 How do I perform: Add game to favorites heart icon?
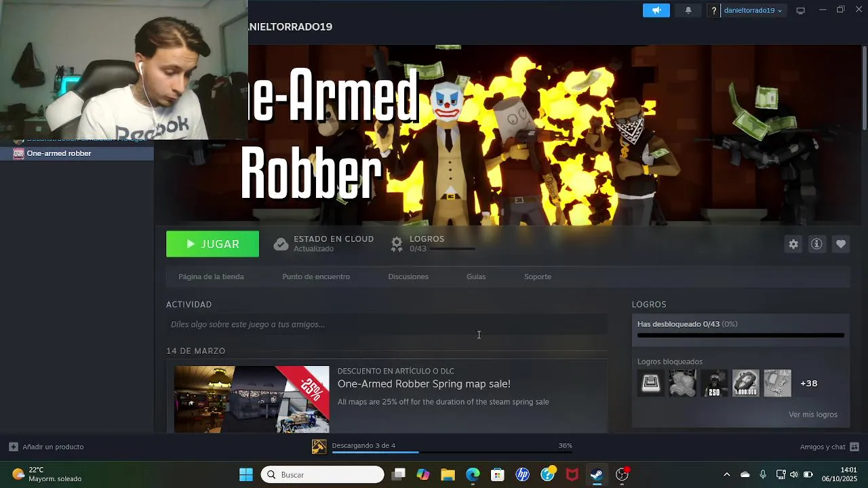[x=841, y=244]
